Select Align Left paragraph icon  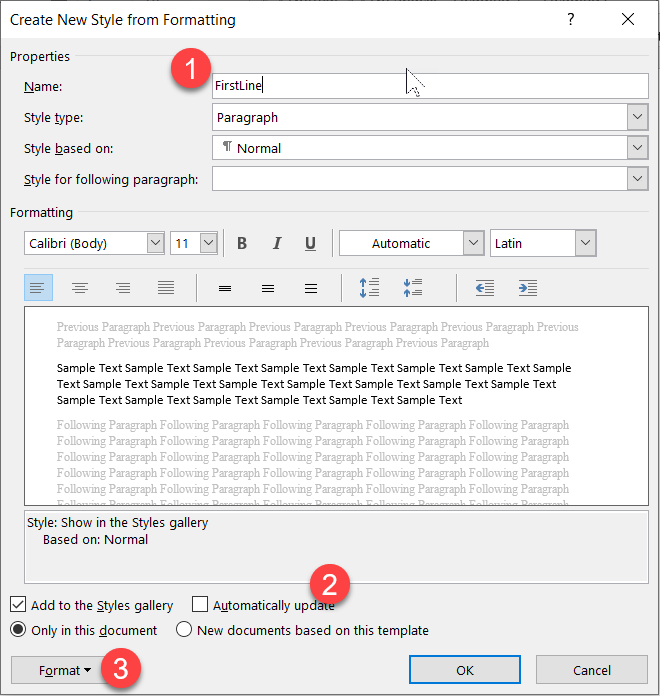pyautogui.click(x=38, y=288)
